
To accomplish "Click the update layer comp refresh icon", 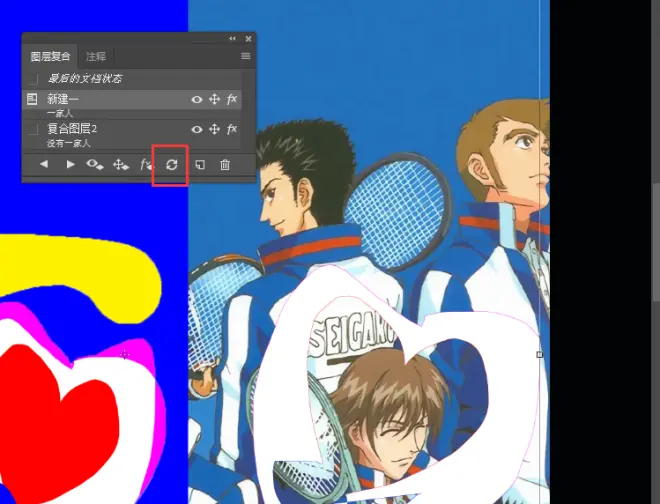I will 171,164.
